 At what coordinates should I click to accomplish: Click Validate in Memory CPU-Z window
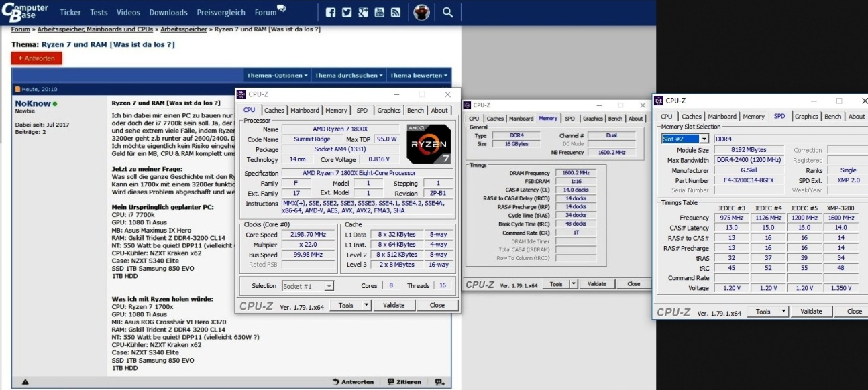597,284
